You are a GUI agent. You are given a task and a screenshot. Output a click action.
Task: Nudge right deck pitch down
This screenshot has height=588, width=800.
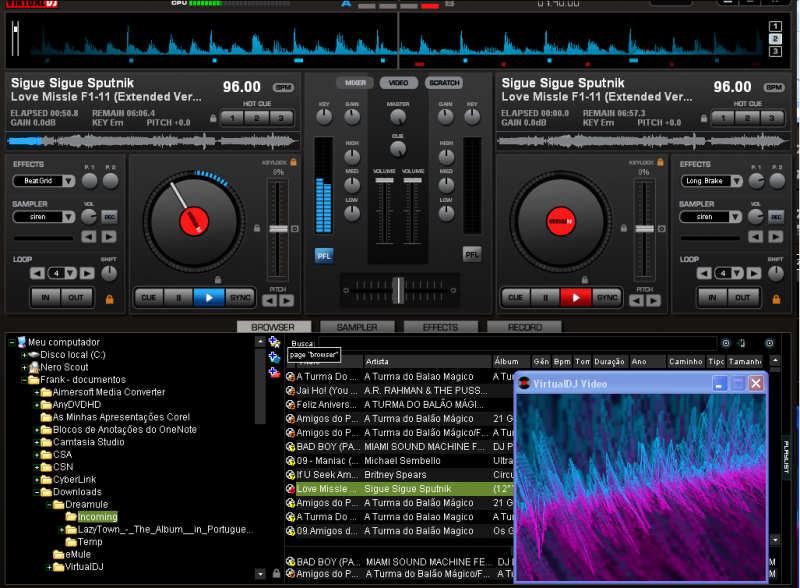coord(636,301)
